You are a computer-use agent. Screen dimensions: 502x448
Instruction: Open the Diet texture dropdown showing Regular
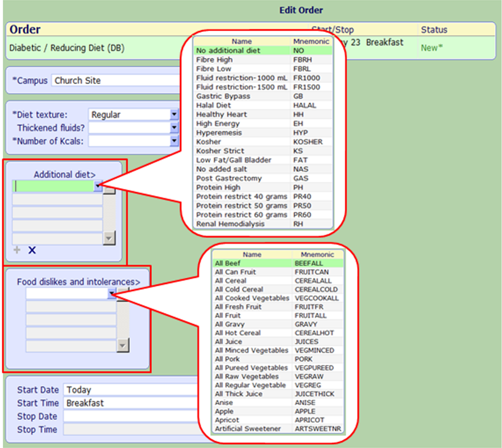click(x=174, y=114)
